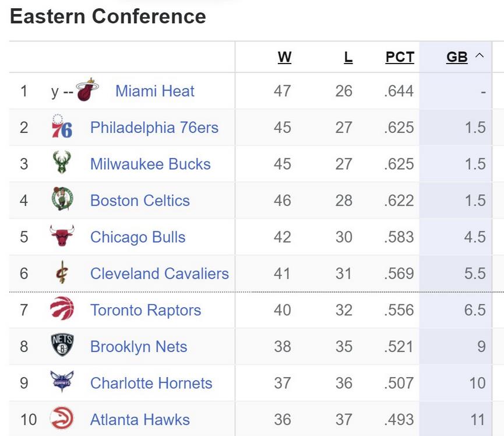Click the Toronto Raptors logo icon
This screenshot has width=504, height=436.
click(x=62, y=310)
